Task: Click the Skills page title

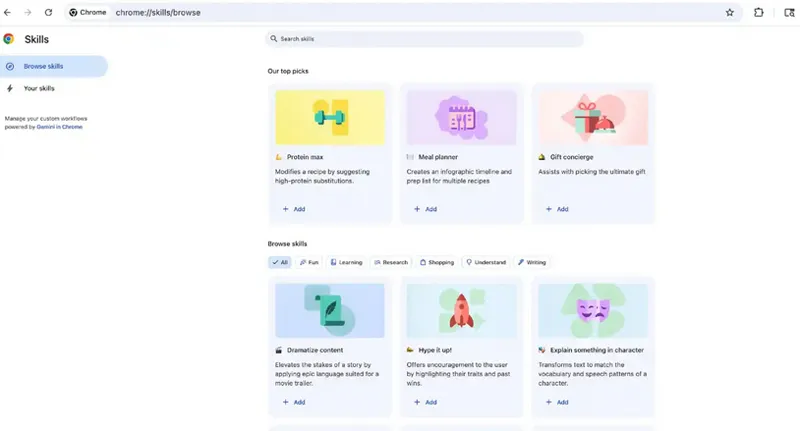Action: point(37,39)
